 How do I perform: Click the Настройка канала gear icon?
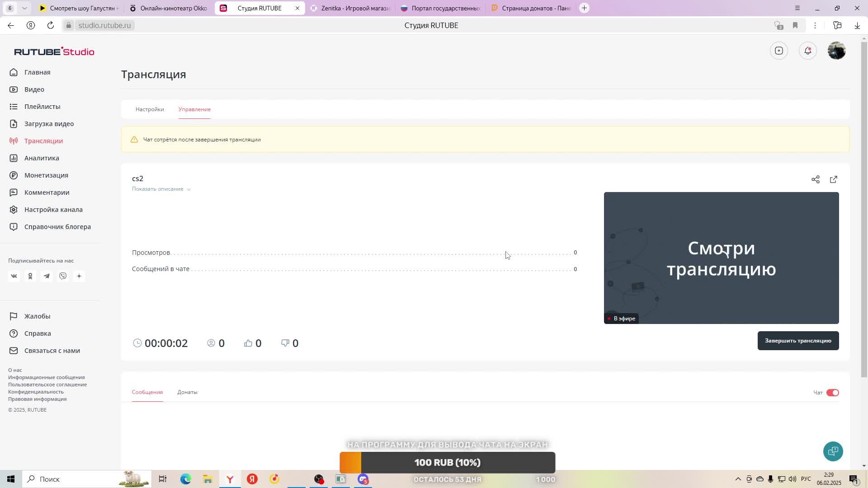(14, 210)
